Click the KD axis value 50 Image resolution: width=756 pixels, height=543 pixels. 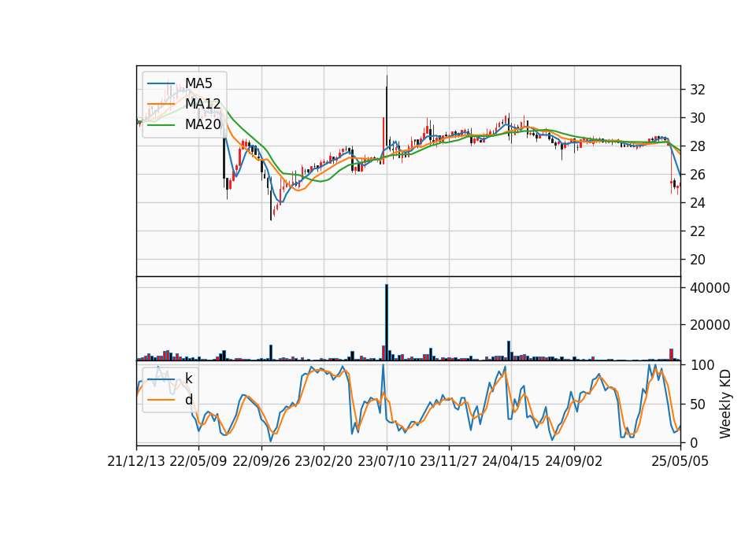698,404
